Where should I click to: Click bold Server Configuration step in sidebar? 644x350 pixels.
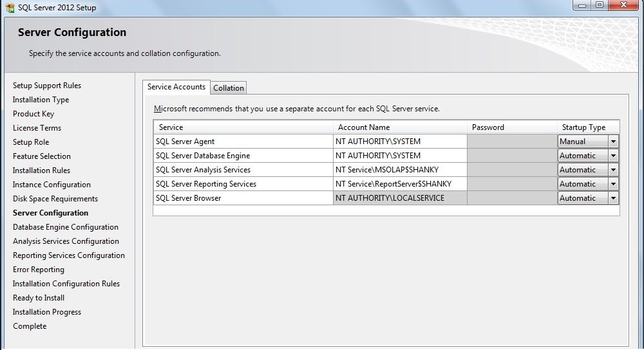[x=50, y=213]
